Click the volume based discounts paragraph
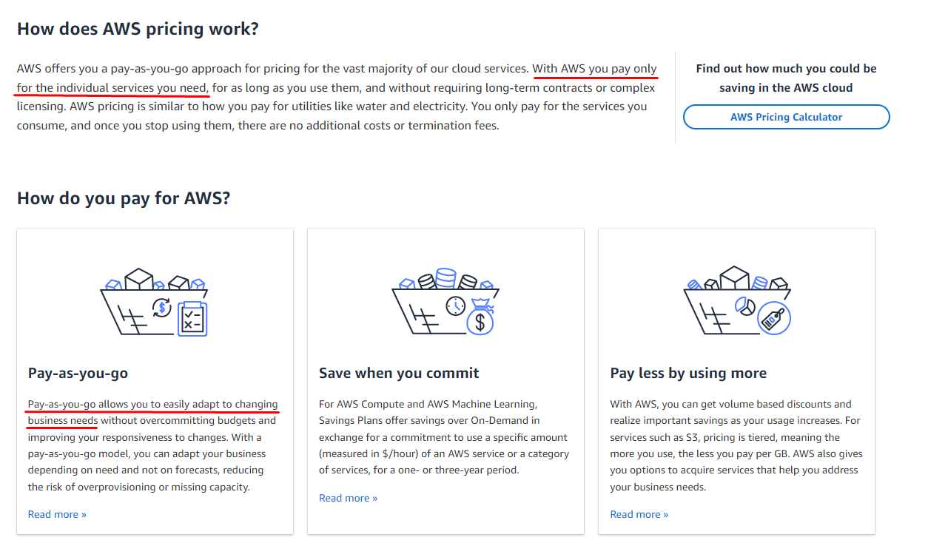This screenshot has height=560, width=928. click(736, 445)
